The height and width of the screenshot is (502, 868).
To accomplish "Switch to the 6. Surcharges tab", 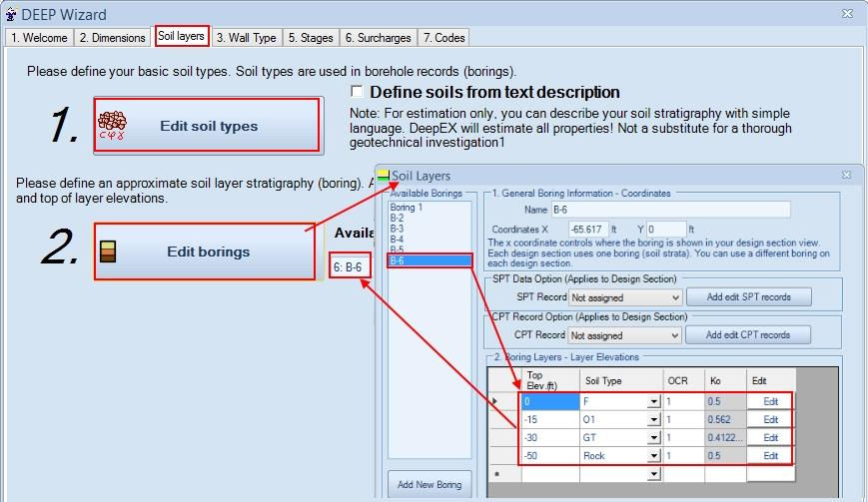I will point(379,38).
